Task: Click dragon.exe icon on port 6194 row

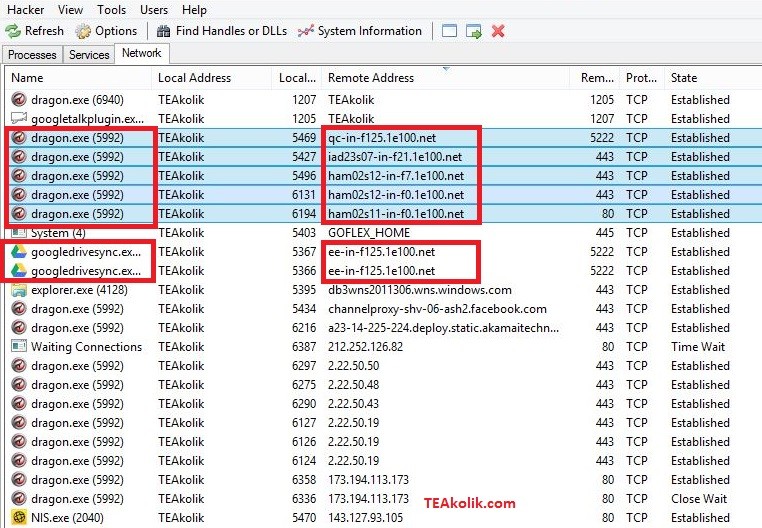Action: point(18,213)
